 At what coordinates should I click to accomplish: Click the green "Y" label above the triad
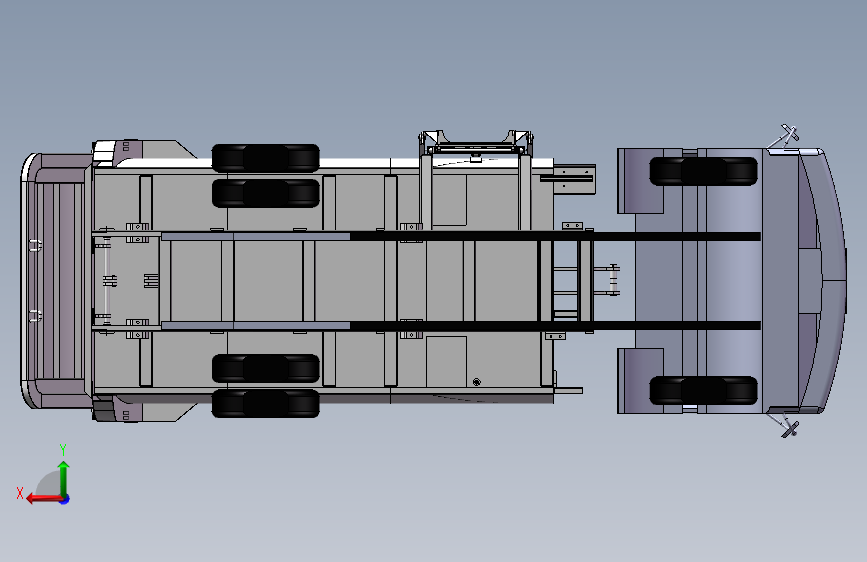[x=63, y=449]
